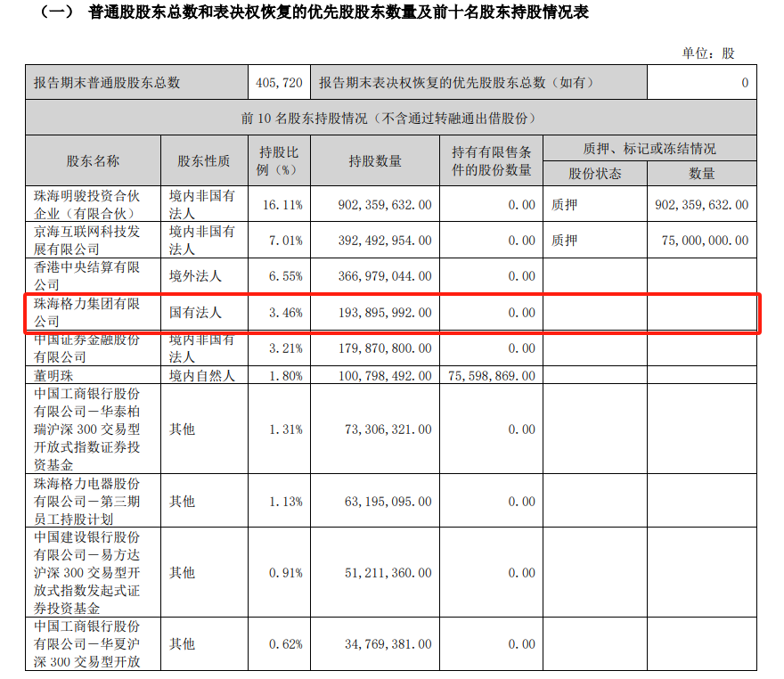The height and width of the screenshot is (679, 784).
Task: Click the "1.31%" holding percentage
Action: pos(286,429)
